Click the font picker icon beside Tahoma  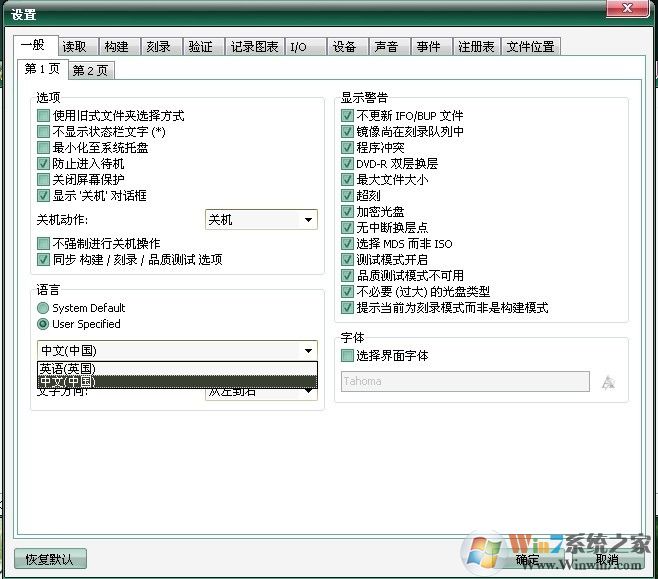tap(608, 382)
